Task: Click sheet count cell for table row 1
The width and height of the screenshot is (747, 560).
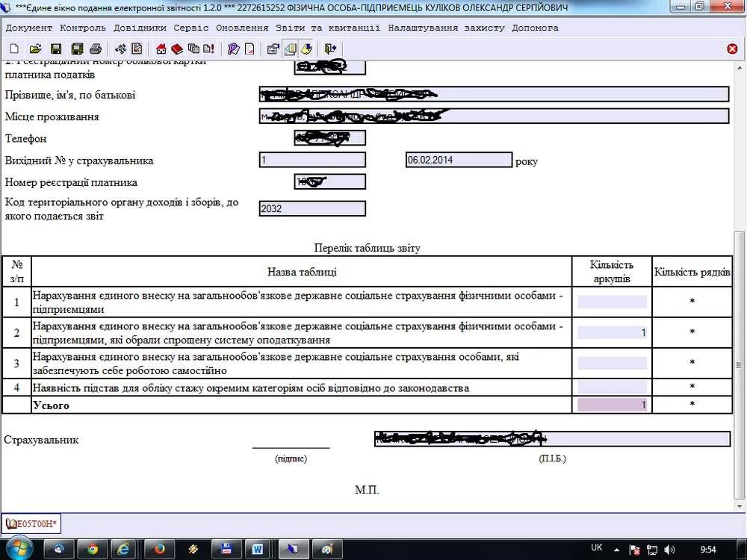Action: coord(612,302)
